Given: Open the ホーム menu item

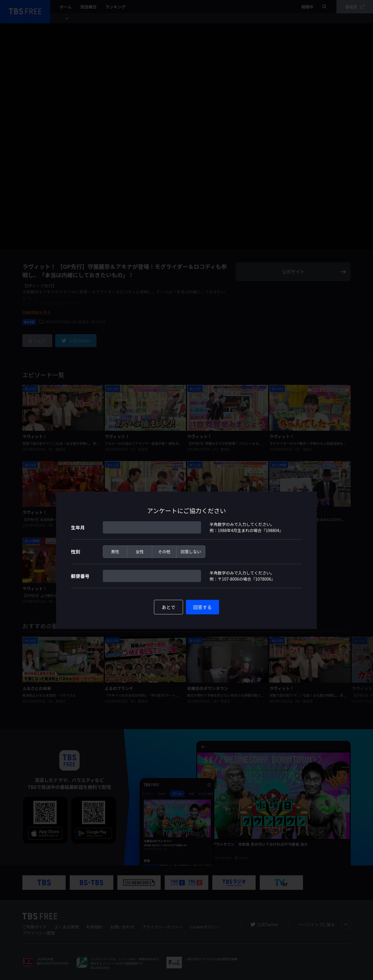Looking at the screenshot, I should coord(65,7).
